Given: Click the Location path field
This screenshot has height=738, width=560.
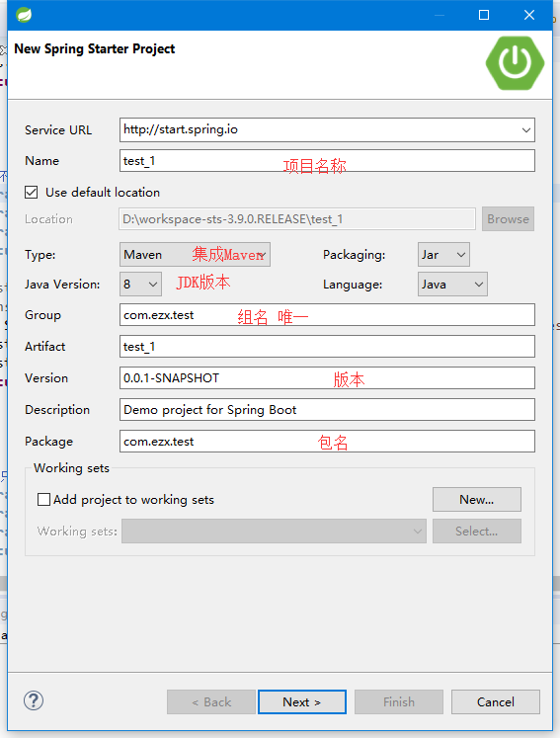Looking at the screenshot, I should pos(297,219).
